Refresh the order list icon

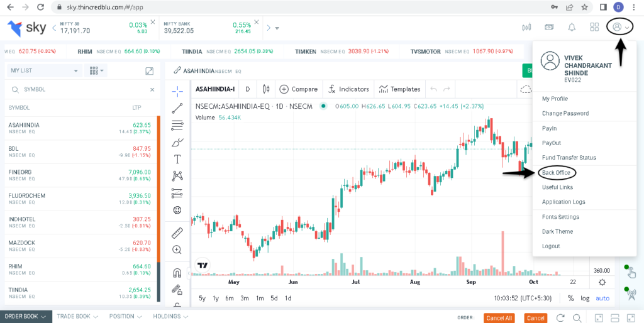point(560,318)
